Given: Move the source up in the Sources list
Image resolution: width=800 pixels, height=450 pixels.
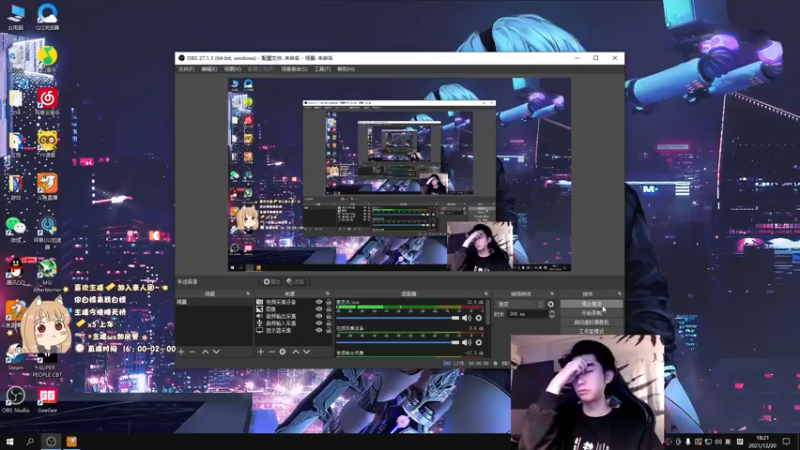Looking at the screenshot, I should coord(295,352).
